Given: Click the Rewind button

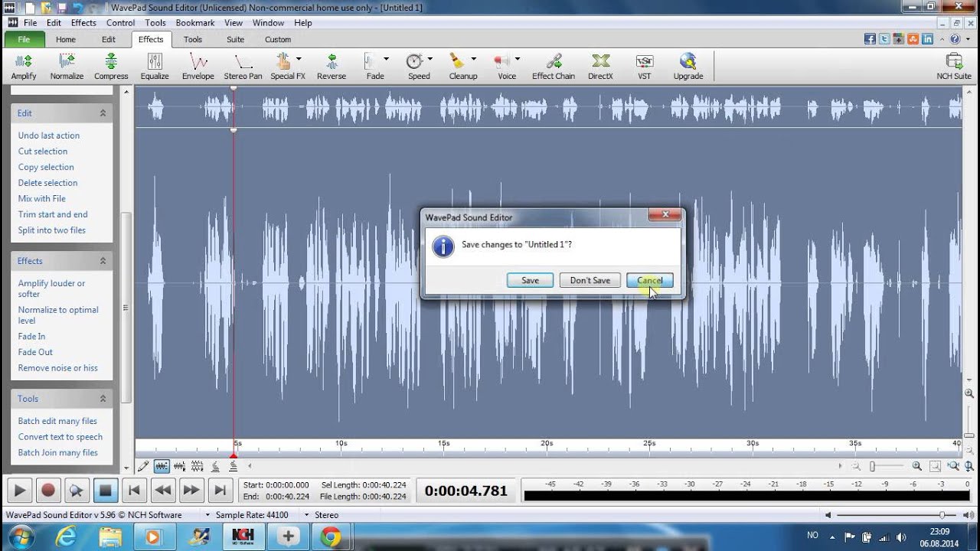Looking at the screenshot, I should [162, 491].
